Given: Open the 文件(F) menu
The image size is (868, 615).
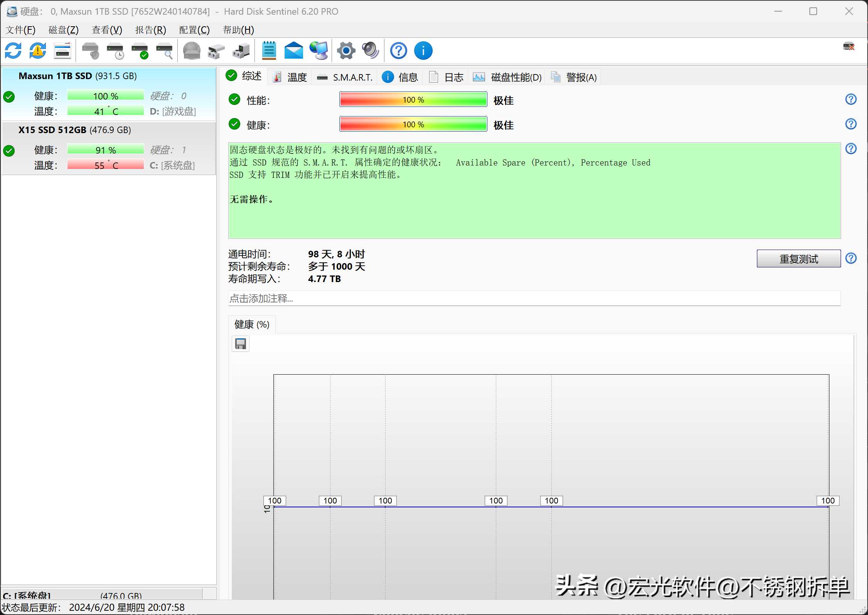Looking at the screenshot, I should tap(20, 30).
